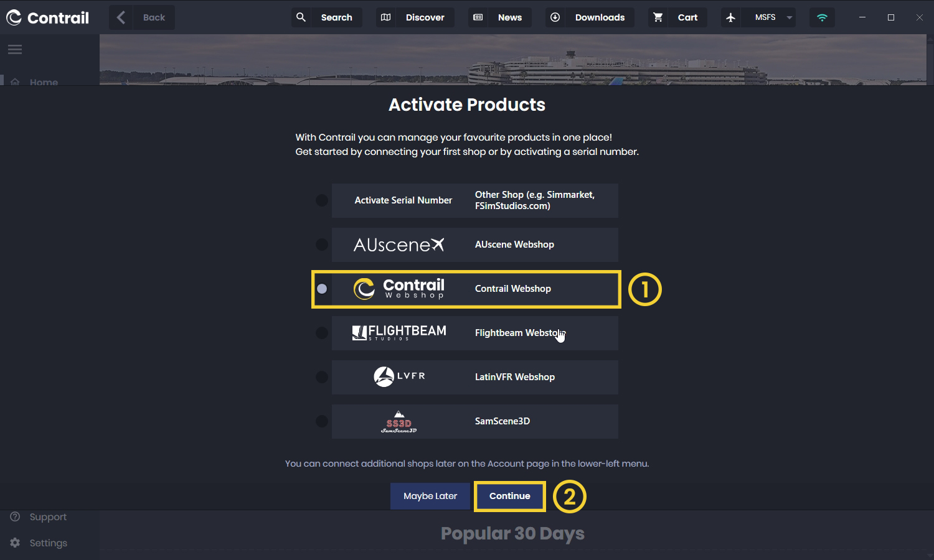
Task: Select the SamScene3D radio button
Action: coord(322,421)
